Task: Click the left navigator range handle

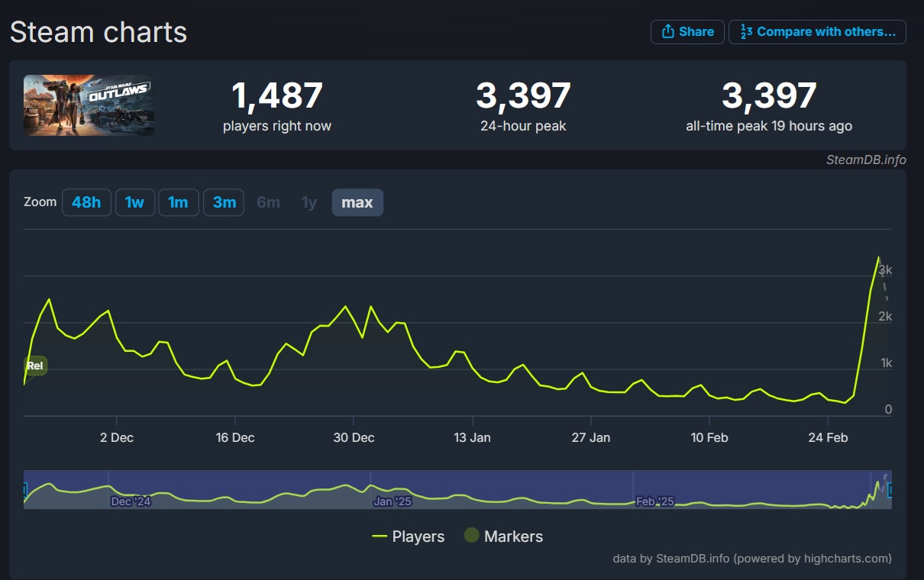Action: tap(24, 489)
